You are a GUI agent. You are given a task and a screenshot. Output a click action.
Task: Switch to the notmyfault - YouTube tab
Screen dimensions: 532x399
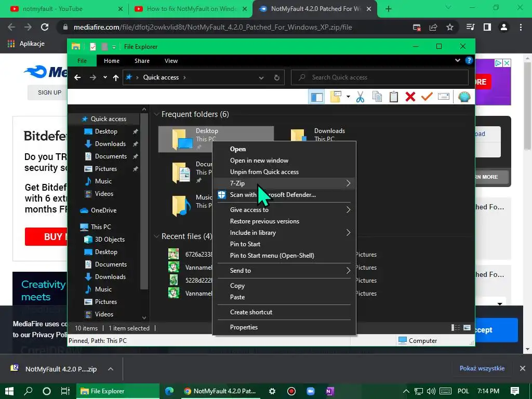(65, 9)
